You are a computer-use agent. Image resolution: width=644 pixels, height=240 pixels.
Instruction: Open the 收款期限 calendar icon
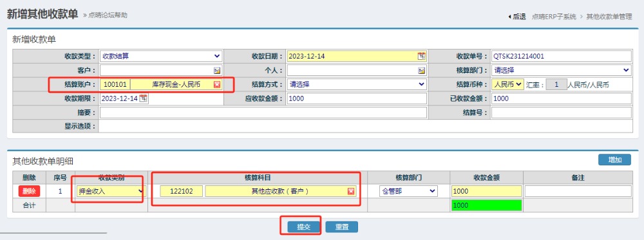143,98
